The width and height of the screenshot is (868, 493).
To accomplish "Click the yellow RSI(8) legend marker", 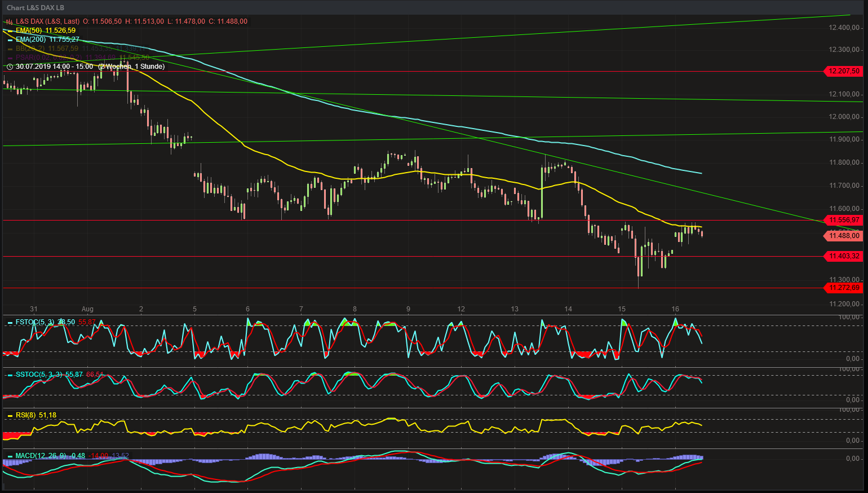I will [x=10, y=416].
